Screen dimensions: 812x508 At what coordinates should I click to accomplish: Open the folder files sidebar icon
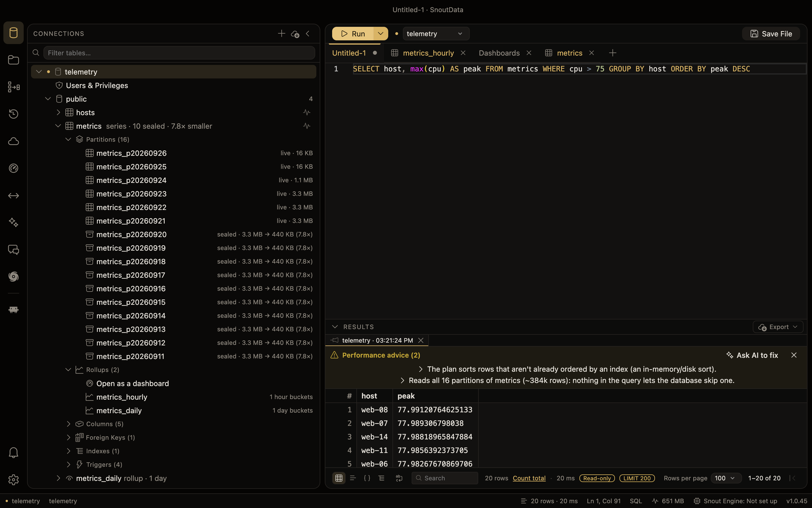pyautogui.click(x=14, y=60)
